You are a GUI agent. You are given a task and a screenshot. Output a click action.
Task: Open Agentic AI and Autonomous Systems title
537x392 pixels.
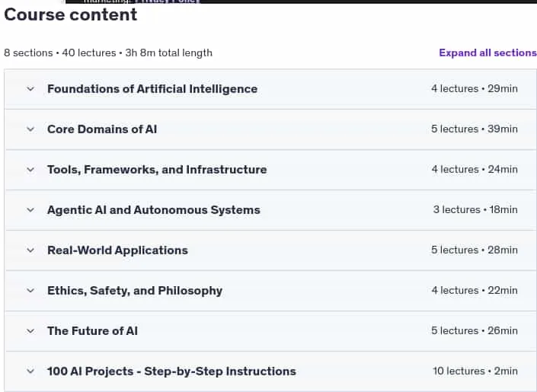(x=154, y=210)
